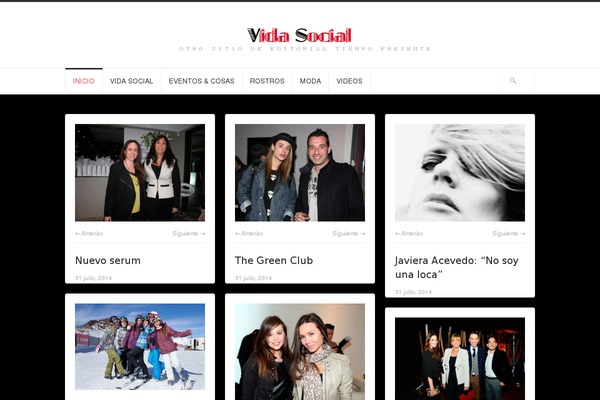600x400 pixels.
Task: Open the two brunette women photo thumbnail
Action: [x=300, y=352]
